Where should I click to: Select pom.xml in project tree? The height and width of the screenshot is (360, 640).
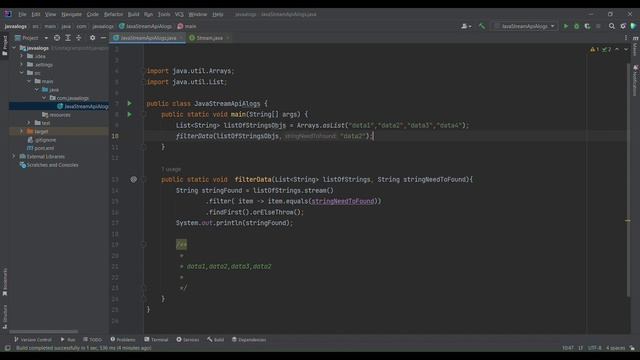[x=41, y=148]
